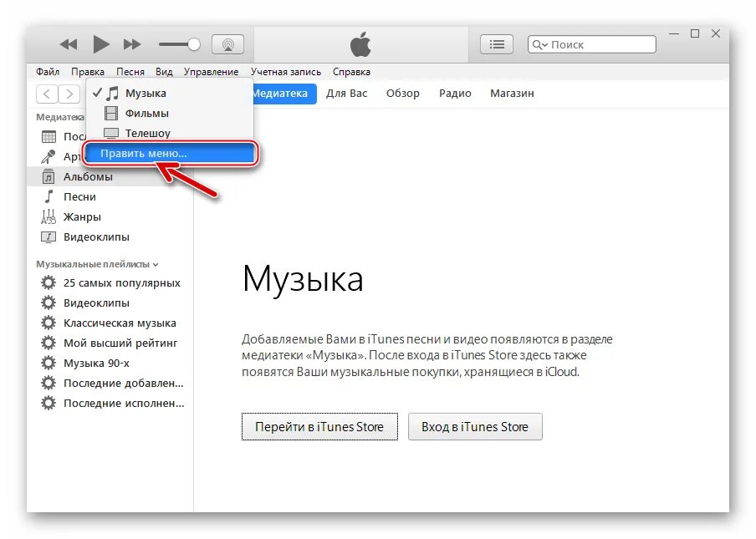Open the Справка menu
756x539 pixels.
tap(351, 72)
